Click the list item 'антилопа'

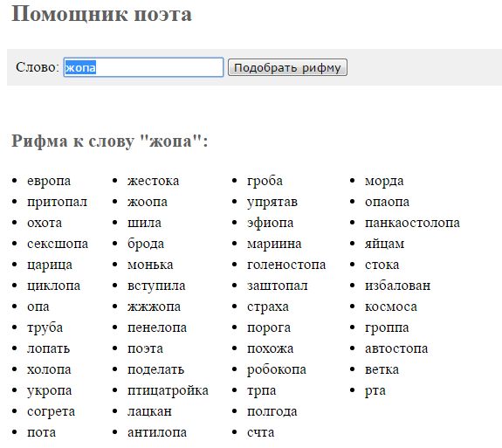click(157, 432)
